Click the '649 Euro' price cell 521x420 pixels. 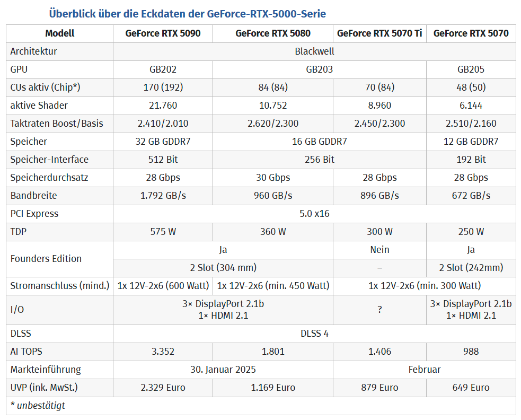pos(471,388)
